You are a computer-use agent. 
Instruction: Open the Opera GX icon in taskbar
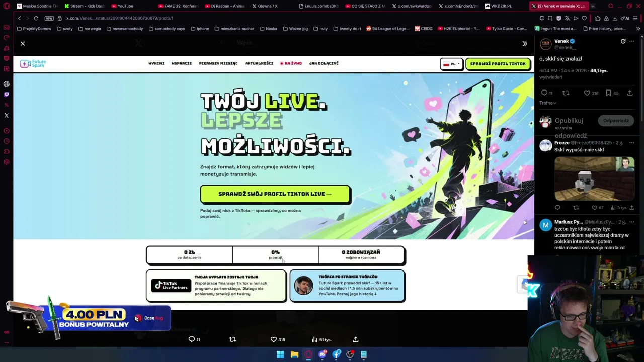308,355
